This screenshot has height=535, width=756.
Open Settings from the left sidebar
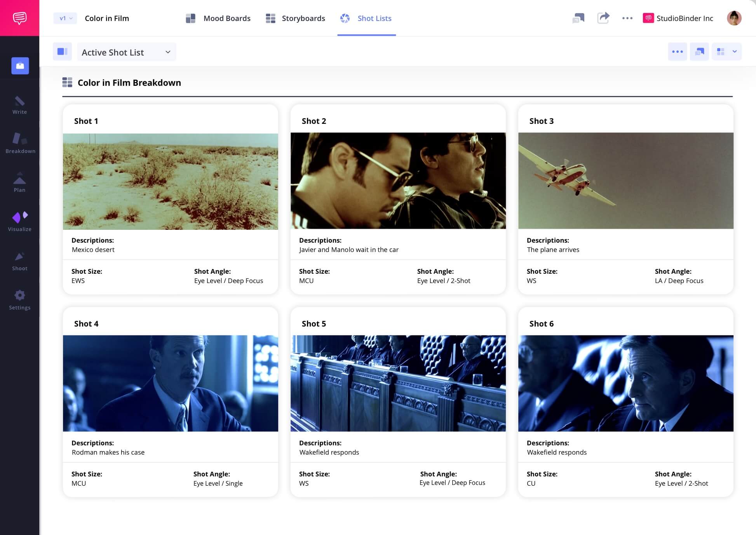(19, 297)
